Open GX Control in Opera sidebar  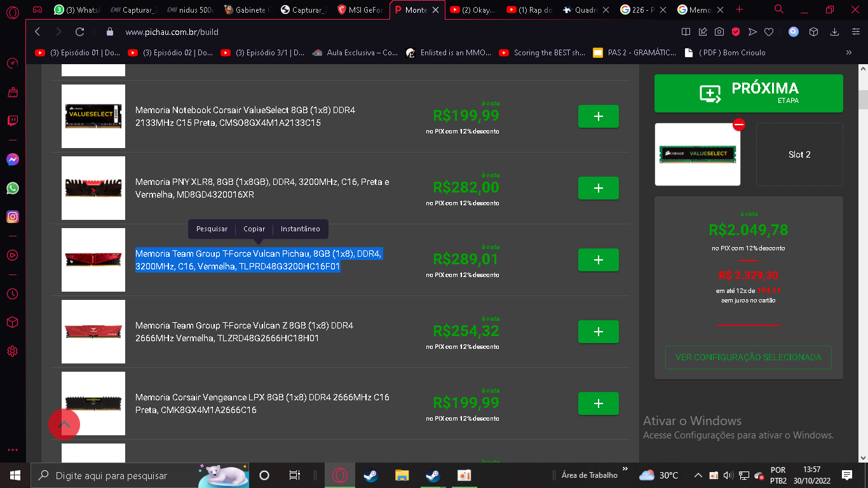tap(12, 63)
